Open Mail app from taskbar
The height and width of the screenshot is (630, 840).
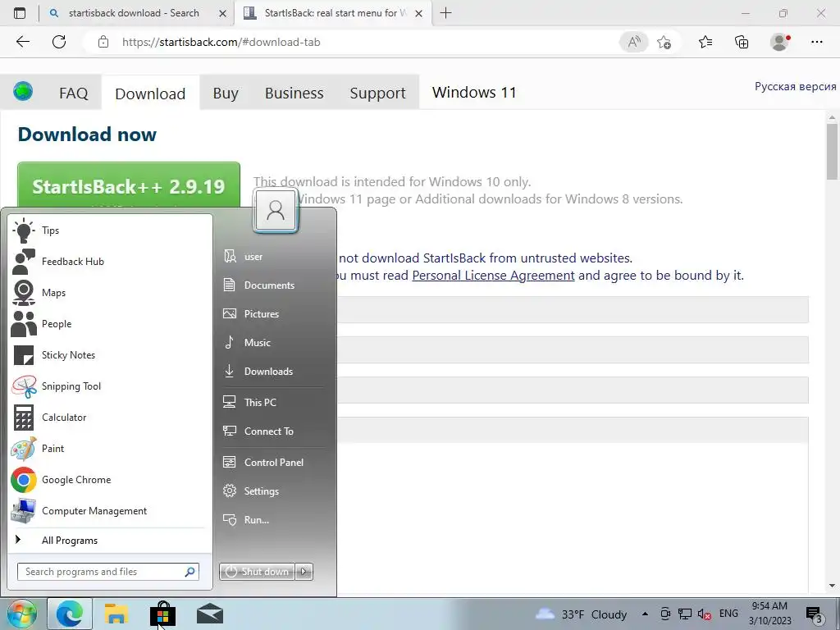point(209,614)
